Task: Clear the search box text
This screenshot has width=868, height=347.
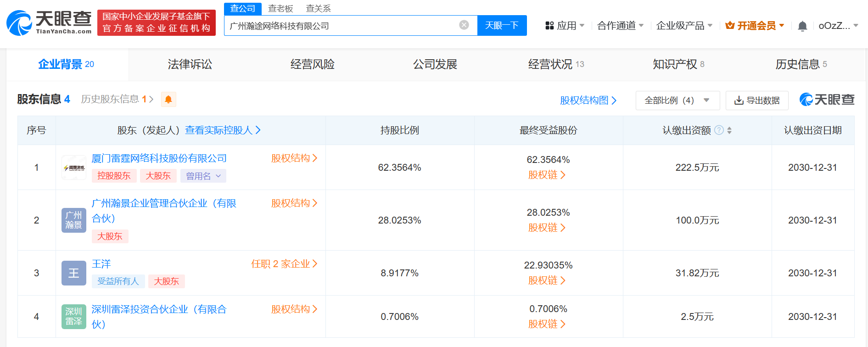Action: point(464,25)
